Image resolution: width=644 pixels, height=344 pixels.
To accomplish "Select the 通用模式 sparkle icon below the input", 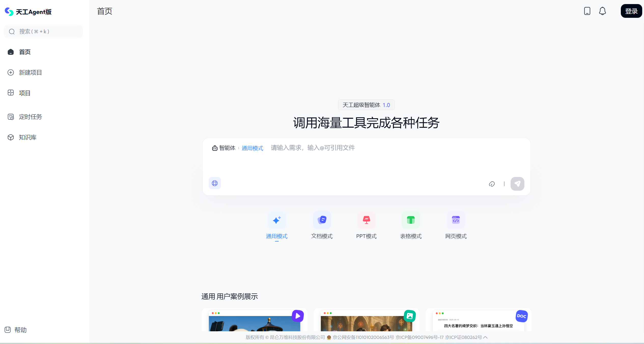I will (x=277, y=220).
